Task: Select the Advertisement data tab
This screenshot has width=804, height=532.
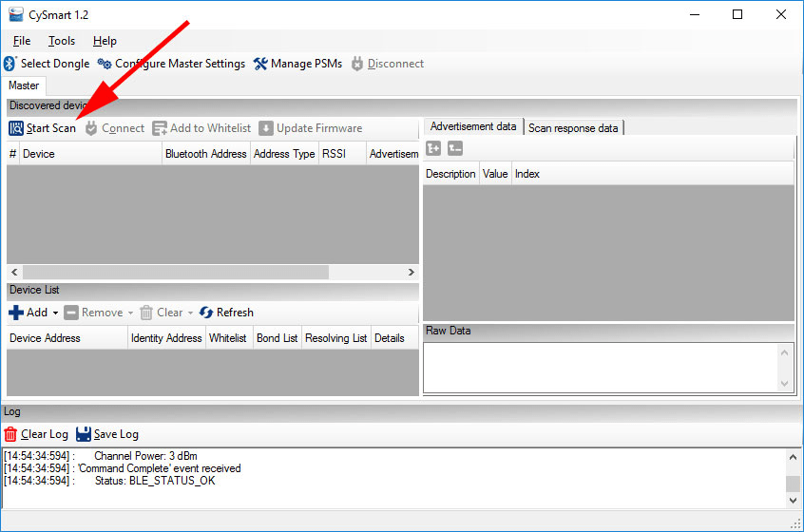Action: pyautogui.click(x=472, y=126)
